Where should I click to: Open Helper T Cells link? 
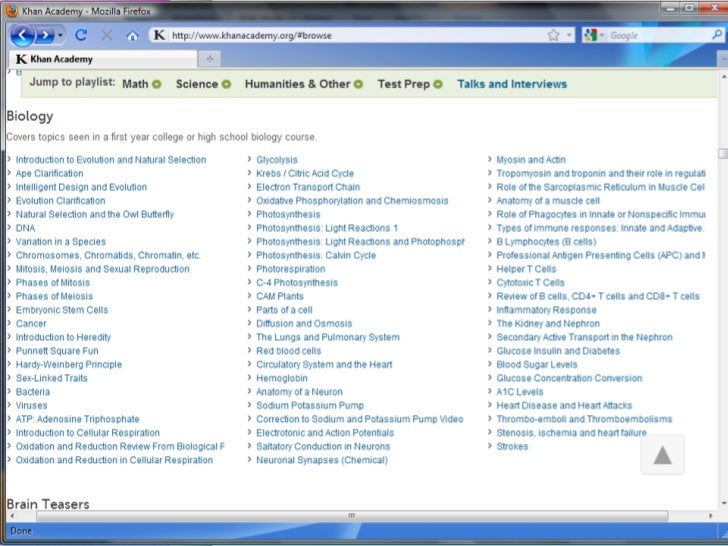pyautogui.click(x=526, y=269)
